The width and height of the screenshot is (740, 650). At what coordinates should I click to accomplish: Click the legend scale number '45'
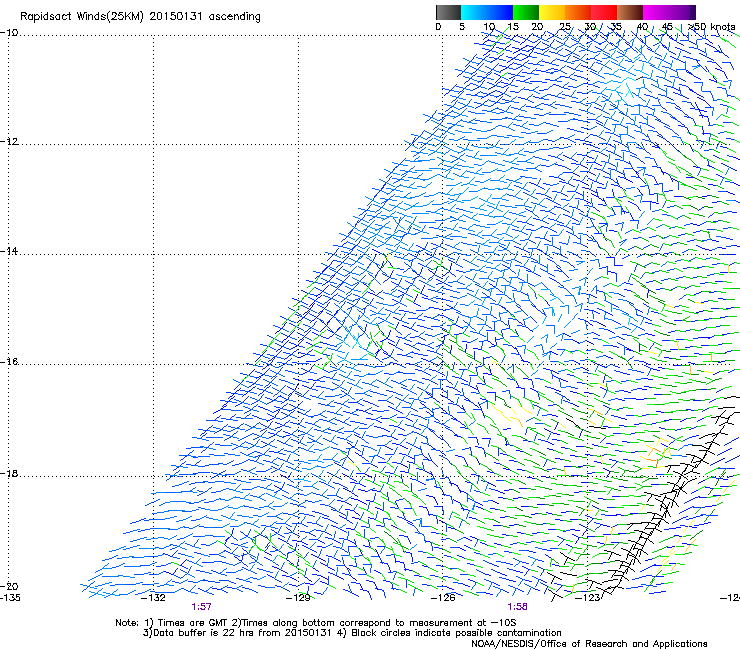[x=667, y=27]
